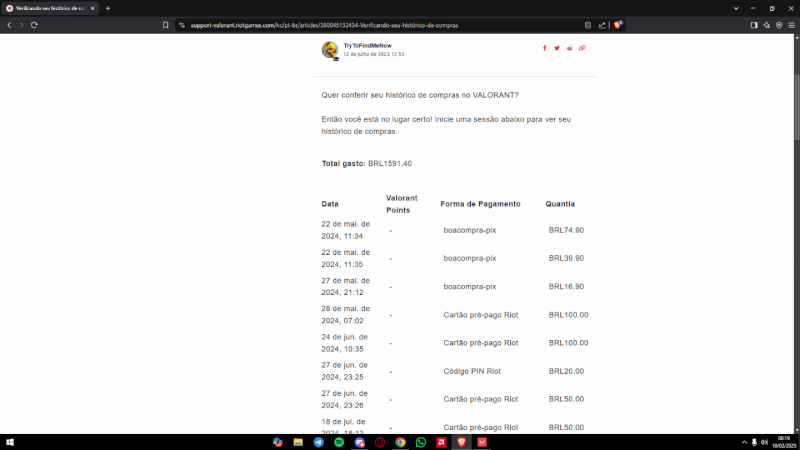Reload the current page
The height and width of the screenshot is (450, 800).
coord(34,25)
